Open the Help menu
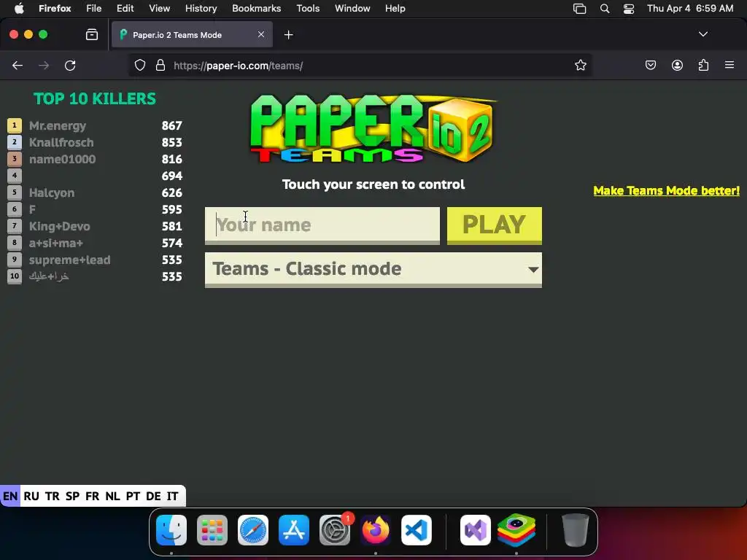The image size is (747, 560). 395,8
